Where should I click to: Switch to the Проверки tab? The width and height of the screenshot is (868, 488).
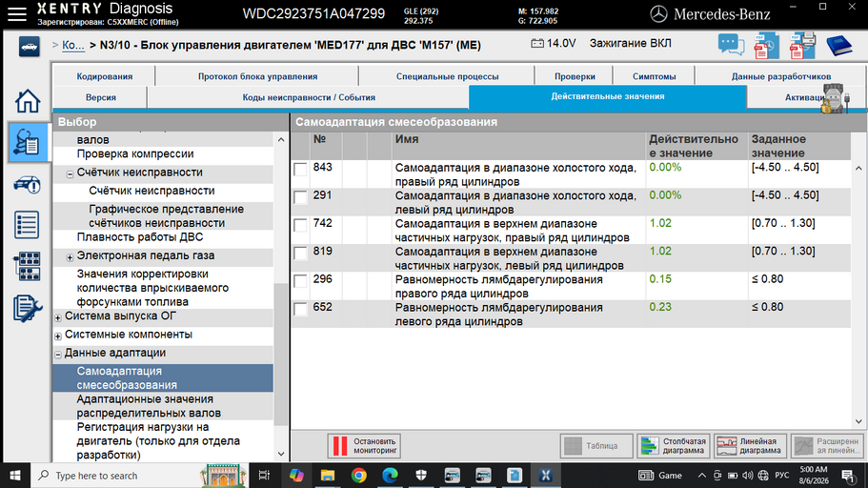[575, 76]
